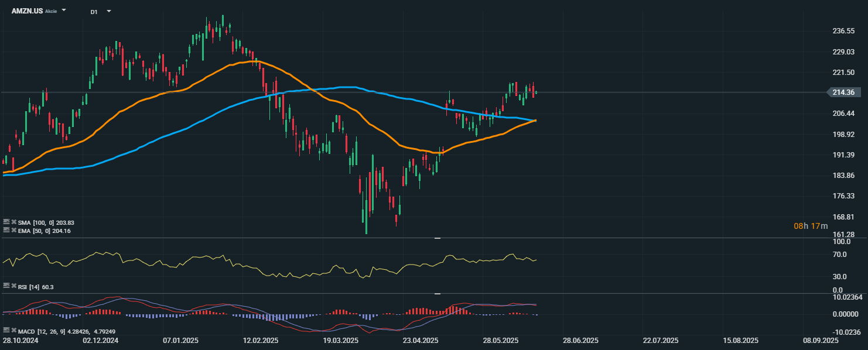
Task: Click the 236.55 level on price axis
Action: coord(843,31)
